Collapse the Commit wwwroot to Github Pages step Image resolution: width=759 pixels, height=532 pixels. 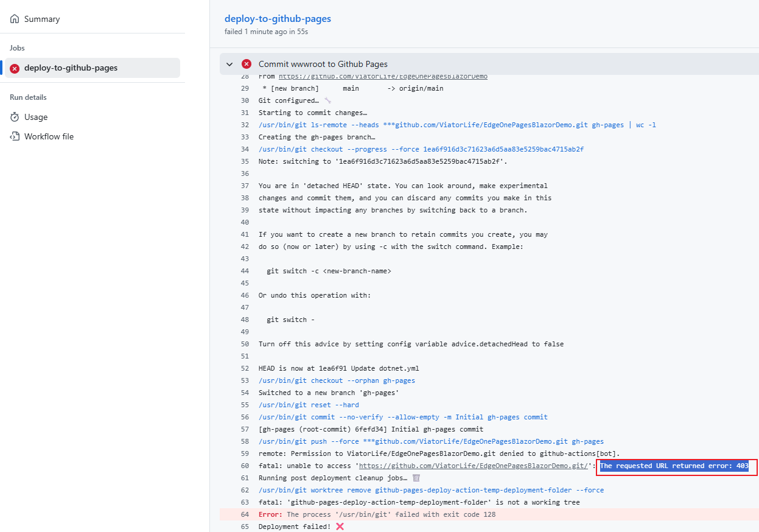[229, 64]
